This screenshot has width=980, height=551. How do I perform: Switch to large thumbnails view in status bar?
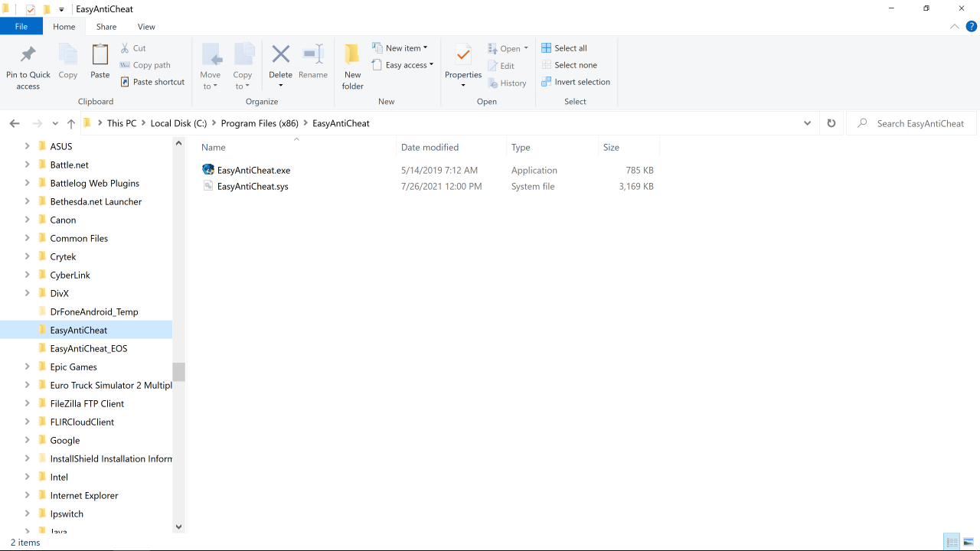(x=969, y=543)
